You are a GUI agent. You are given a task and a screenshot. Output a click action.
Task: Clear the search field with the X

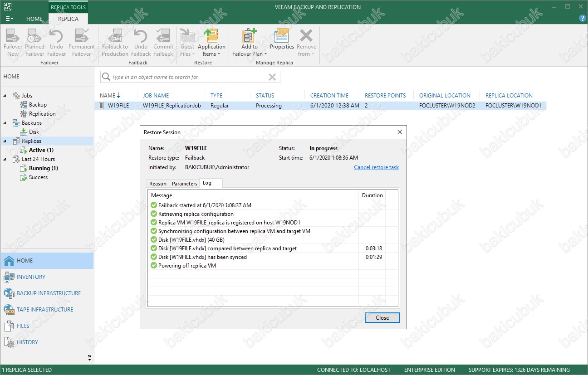(x=272, y=77)
